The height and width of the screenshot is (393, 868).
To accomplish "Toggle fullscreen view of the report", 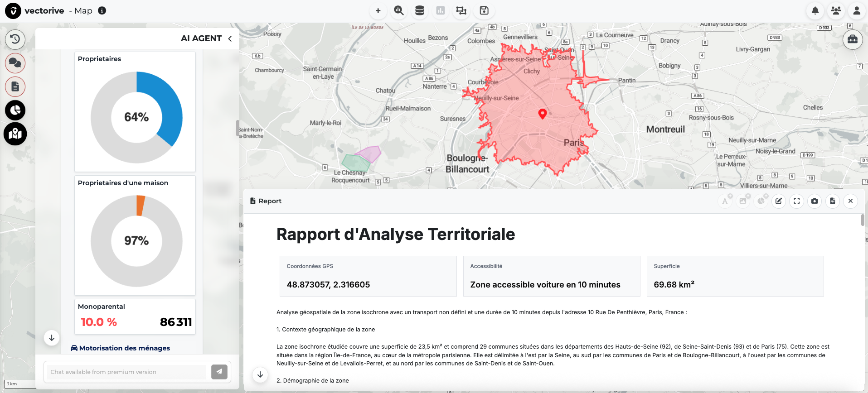I will click(x=797, y=201).
